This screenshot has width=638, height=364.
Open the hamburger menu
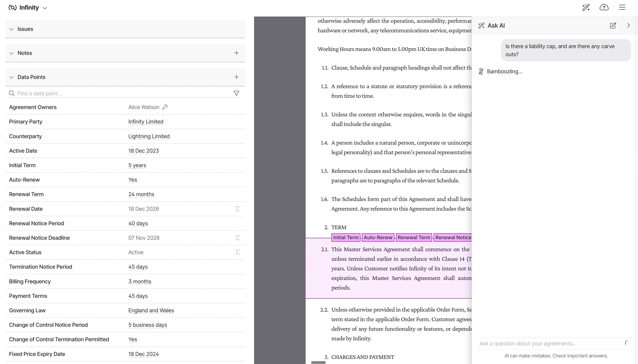622,7
